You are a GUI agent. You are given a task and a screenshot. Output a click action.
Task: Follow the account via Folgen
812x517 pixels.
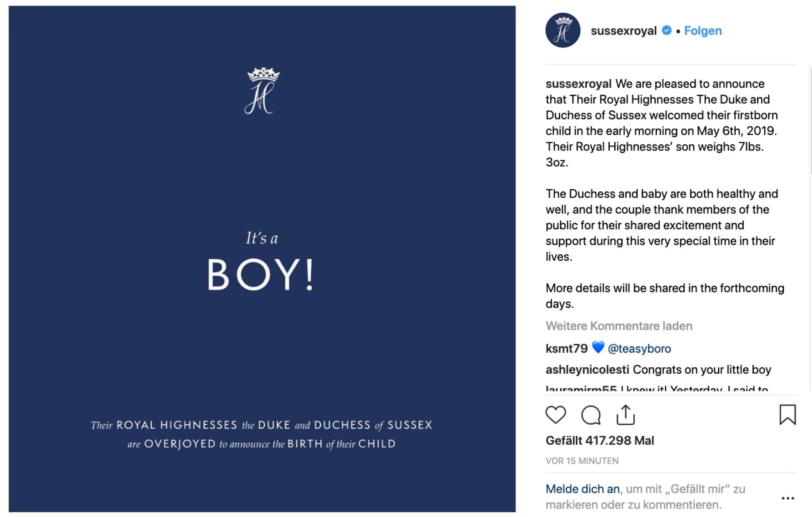click(703, 31)
